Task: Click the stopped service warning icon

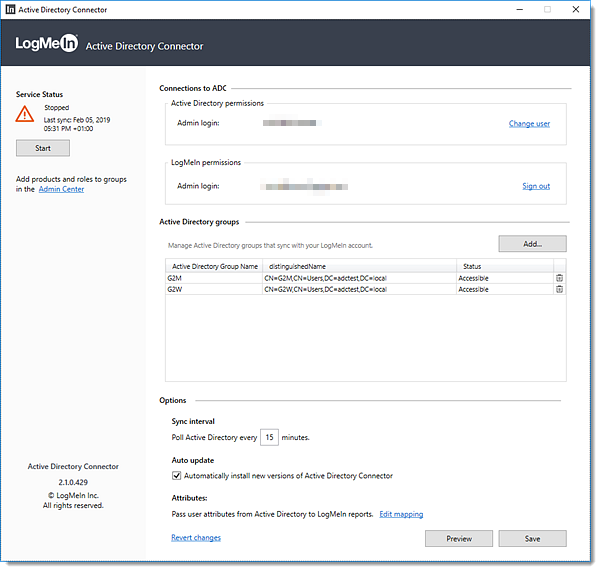Action: [25, 114]
